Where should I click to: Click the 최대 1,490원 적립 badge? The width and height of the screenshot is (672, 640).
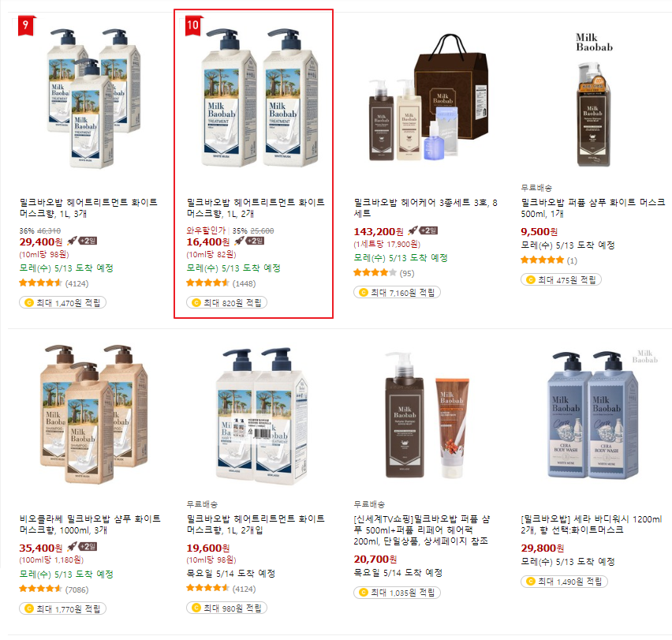click(564, 582)
